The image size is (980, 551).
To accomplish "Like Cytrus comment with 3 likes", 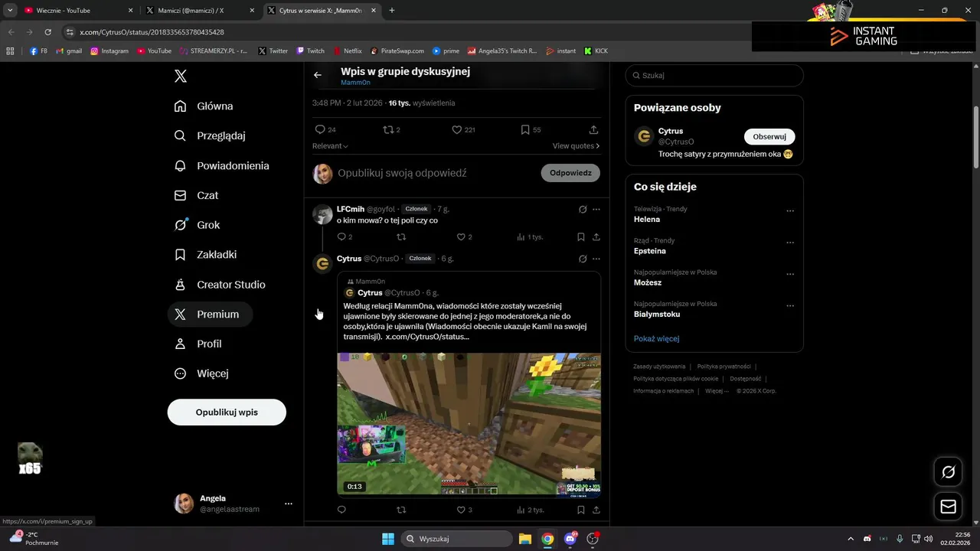I will pyautogui.click(x=464, y=510).
